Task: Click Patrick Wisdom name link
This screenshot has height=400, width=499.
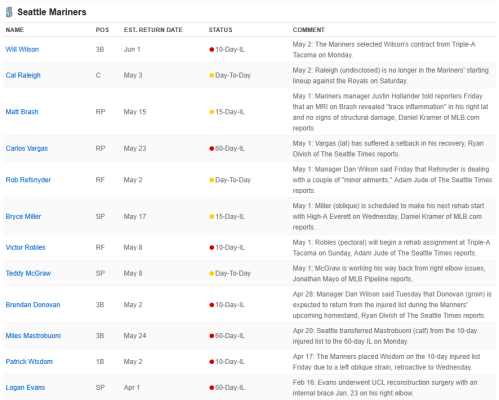Action: tap(29, 362)
